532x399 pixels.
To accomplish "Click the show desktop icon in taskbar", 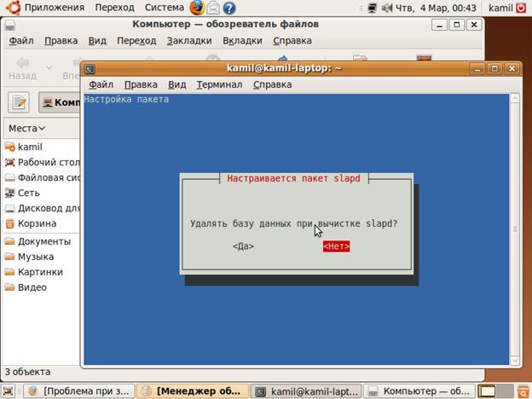I will (9, 391).
